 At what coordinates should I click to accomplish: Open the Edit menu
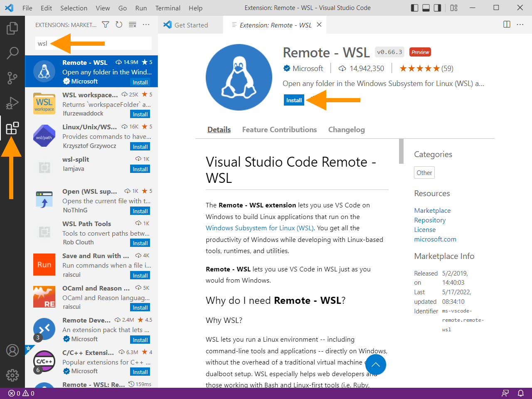pyautogui.click(x=47, y=8)
